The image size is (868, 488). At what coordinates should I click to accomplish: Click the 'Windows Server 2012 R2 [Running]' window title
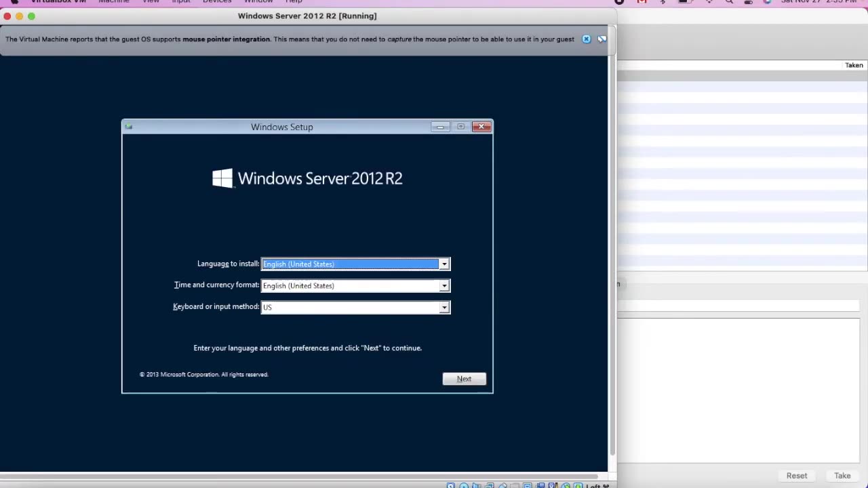[307, 16]
